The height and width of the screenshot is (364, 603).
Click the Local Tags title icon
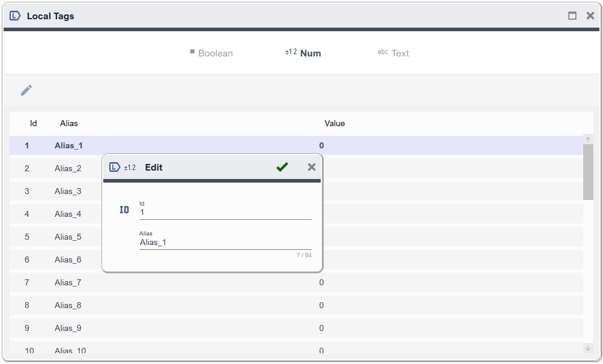pyautogui.click(x=16, y=16)
